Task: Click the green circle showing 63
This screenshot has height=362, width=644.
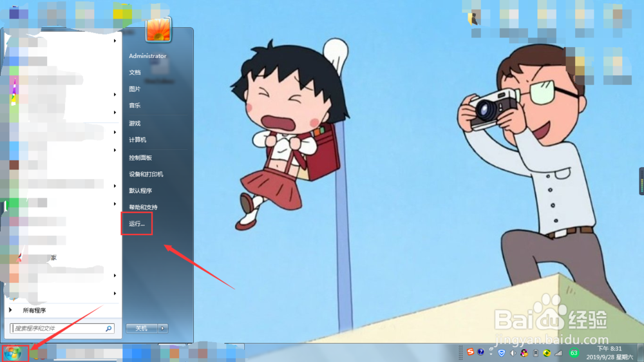Action: pos(574,353)
